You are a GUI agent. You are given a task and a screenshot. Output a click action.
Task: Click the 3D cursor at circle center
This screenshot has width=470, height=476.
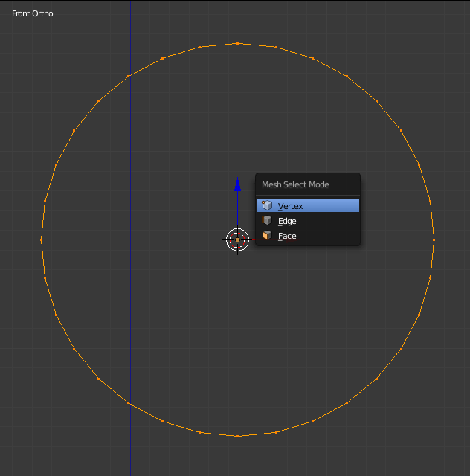pos(237,239)
